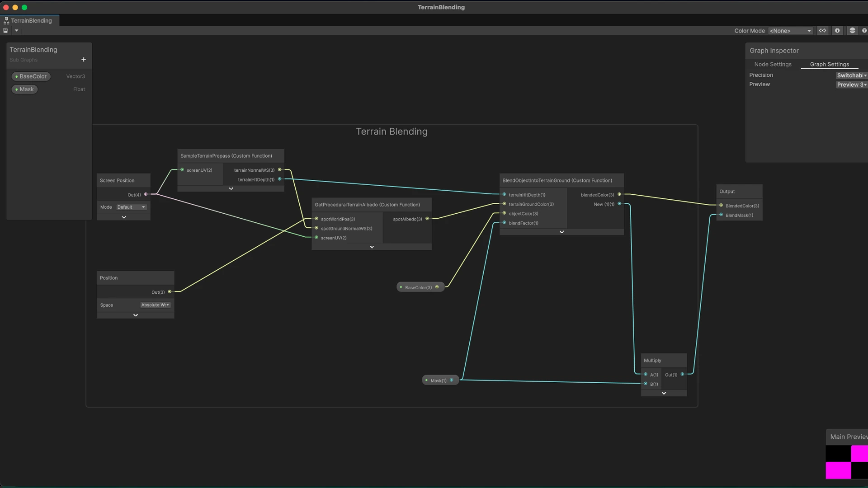Toggle the Graph Inspector panel
This screenshot has height=488, width=868.
pos(837,31)
